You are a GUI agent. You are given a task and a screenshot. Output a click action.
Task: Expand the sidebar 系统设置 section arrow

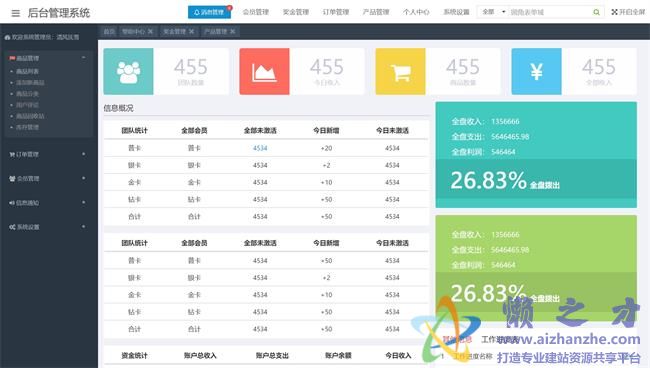point(84,227)
